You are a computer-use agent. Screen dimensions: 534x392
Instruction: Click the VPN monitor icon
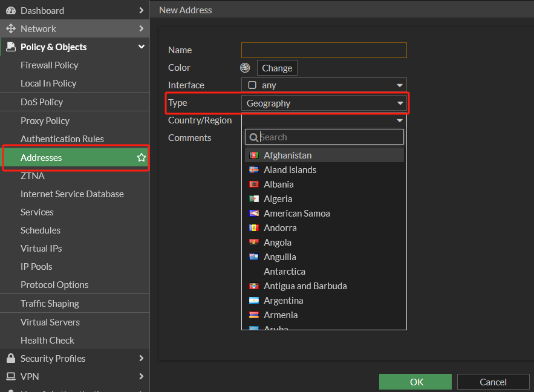point(10,376)
